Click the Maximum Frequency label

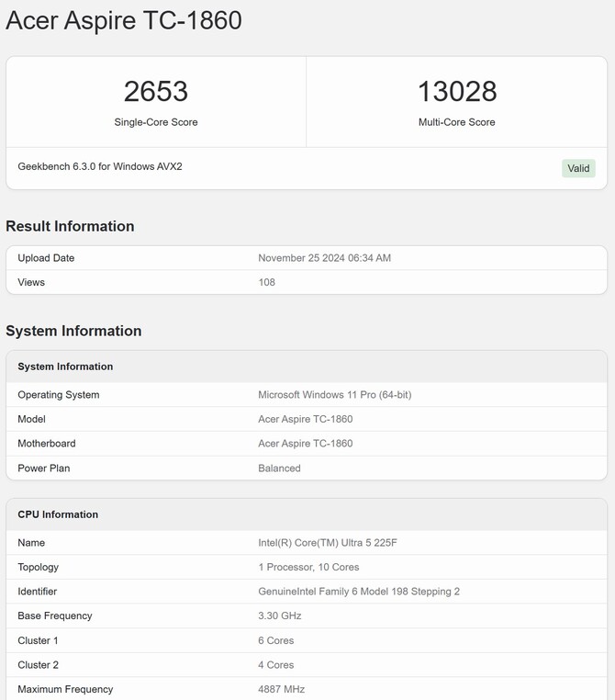pyautogui.click(x=65, y=689)
